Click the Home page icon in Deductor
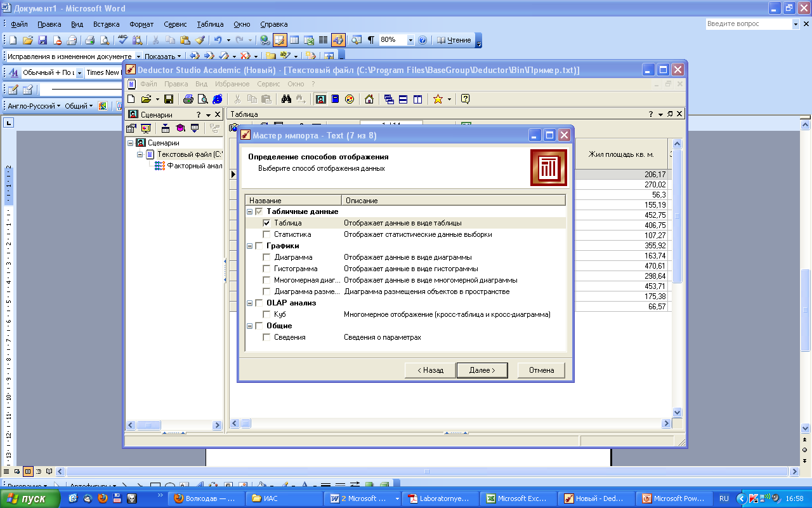Viewport: 812px width, 508px height. pos(369,99)
